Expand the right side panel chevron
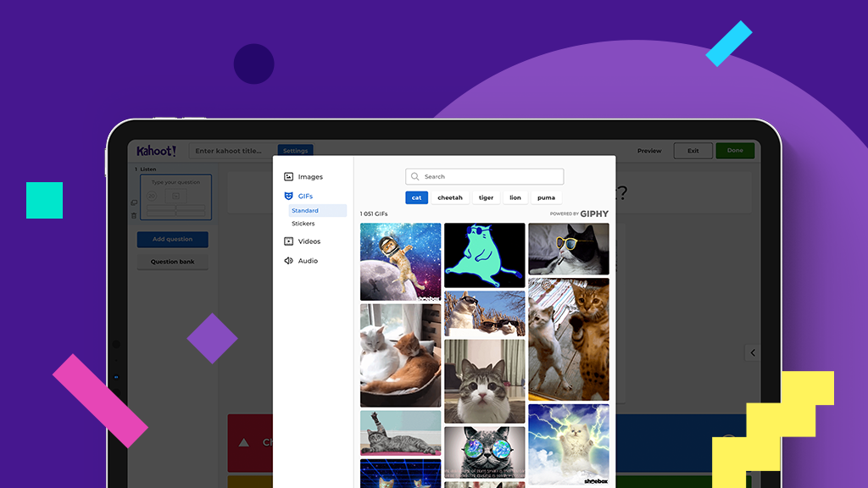Image resolution: width=868 pixels, height=488 pixels. [753, 352]
